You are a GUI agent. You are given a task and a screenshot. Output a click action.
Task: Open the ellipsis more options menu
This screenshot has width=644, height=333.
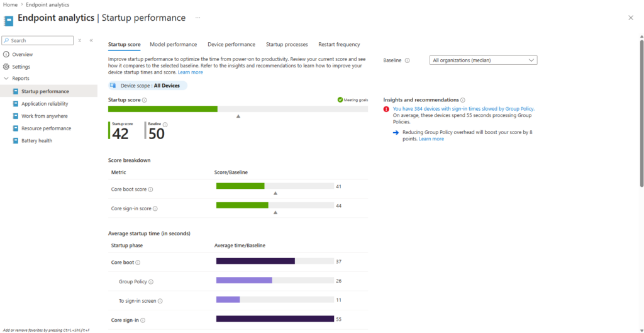pyautogui.click(x=198, y=18)
